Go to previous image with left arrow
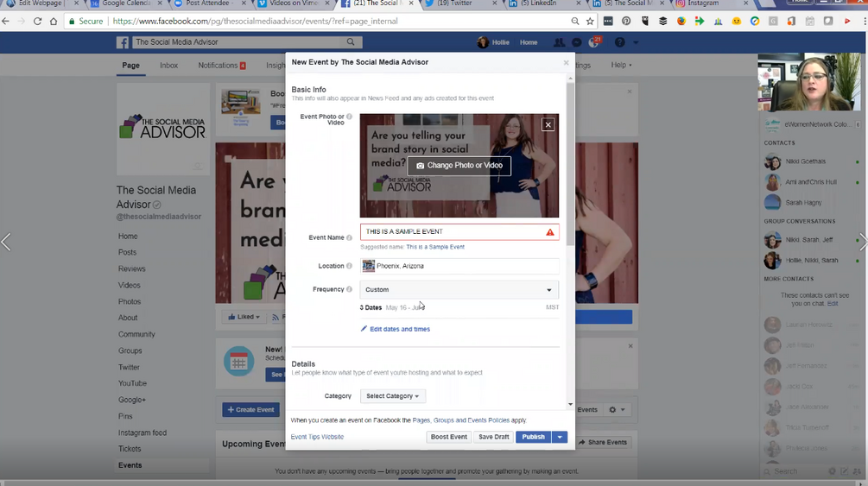Viewport: 868px width, 486px height. pyautogui.click(x=6, y=242)
